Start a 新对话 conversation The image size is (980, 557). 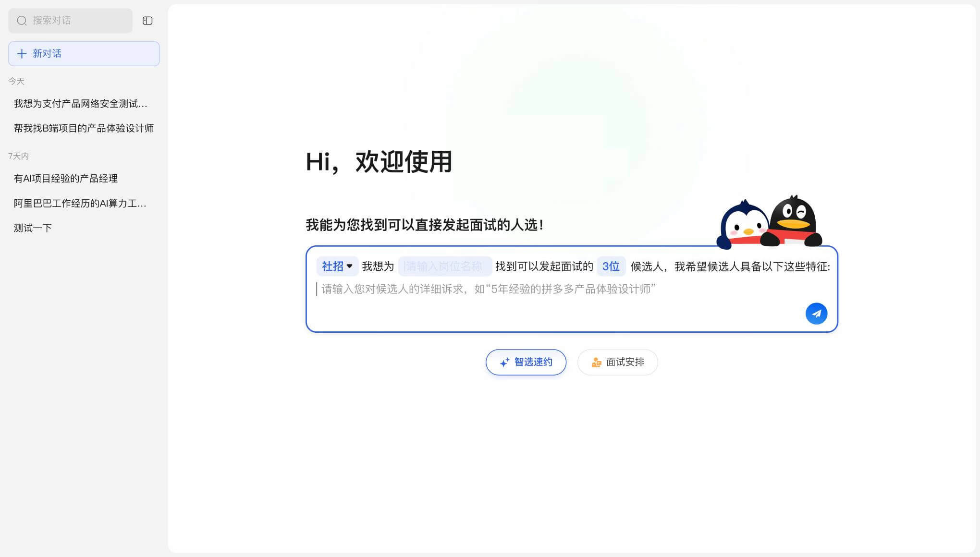click(x=84, y=54)
